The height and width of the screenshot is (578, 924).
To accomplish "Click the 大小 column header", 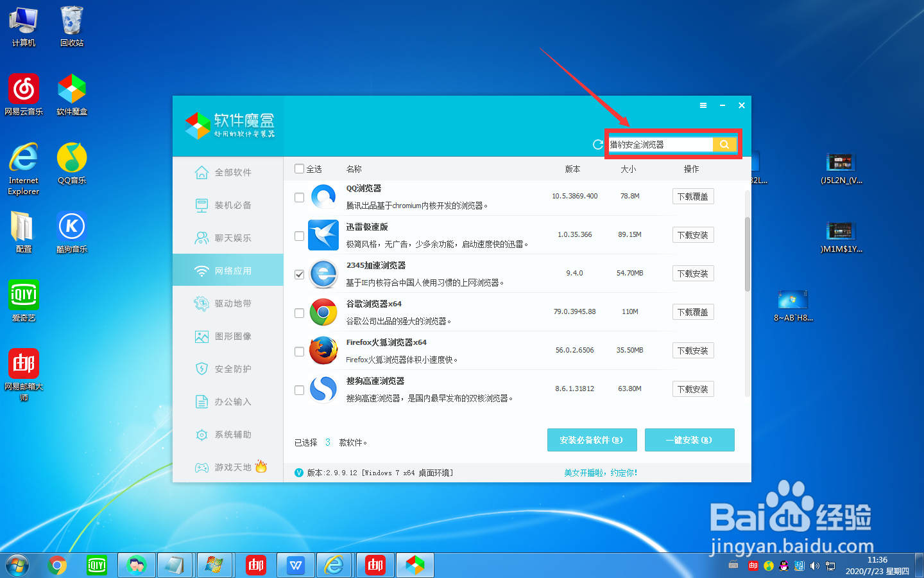I will [x=628, y=169].
